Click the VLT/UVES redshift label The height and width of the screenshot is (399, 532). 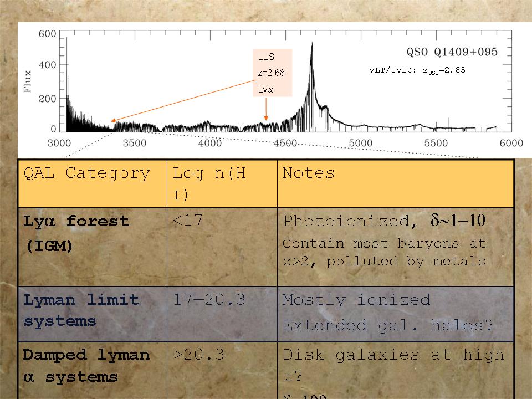[x=417, y=70]
